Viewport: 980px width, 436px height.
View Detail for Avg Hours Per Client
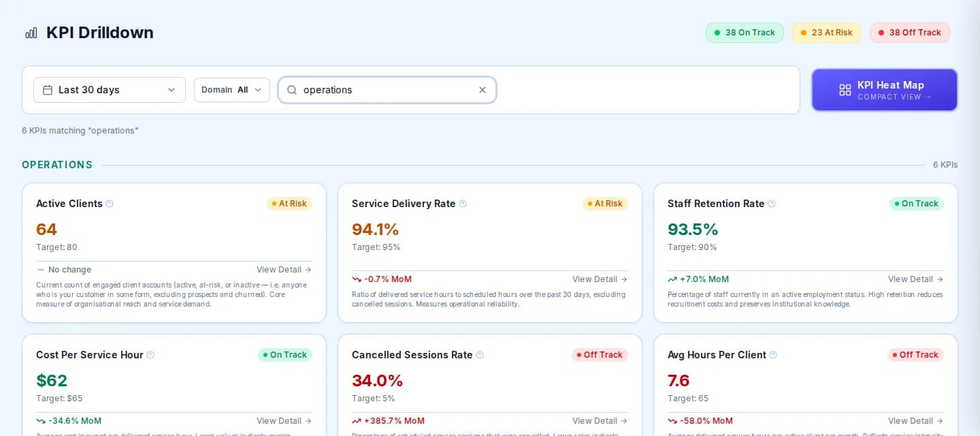(915, 421)
